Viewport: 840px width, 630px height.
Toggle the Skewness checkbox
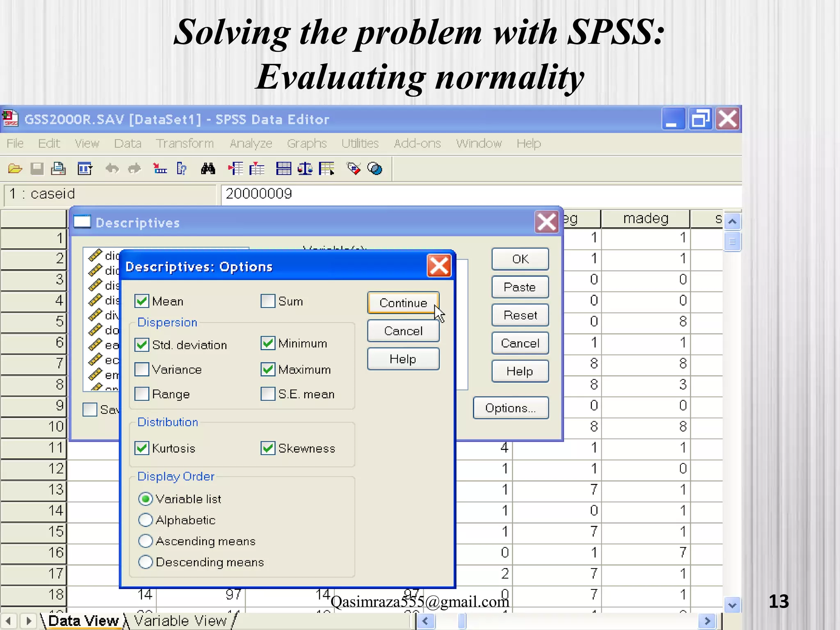click(268, 448)
